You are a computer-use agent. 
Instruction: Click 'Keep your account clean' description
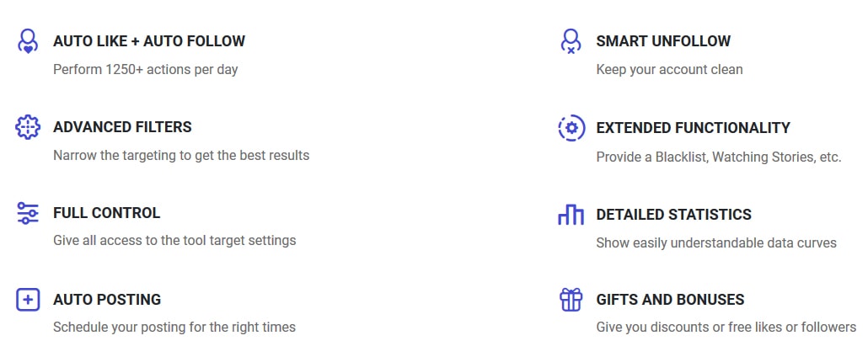point(669,70)
